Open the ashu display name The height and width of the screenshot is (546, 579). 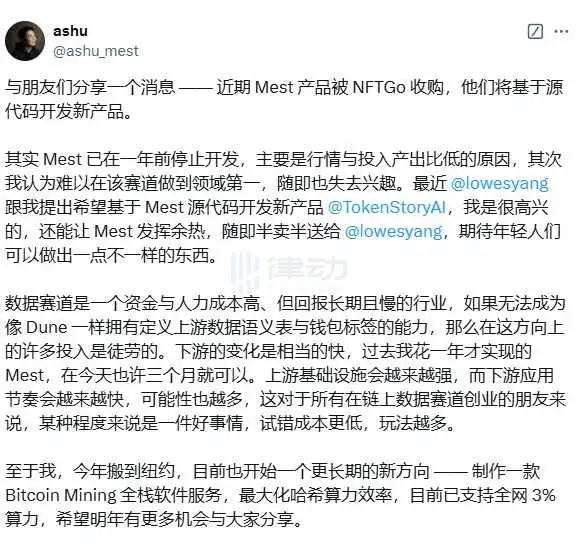coord(70,31)
